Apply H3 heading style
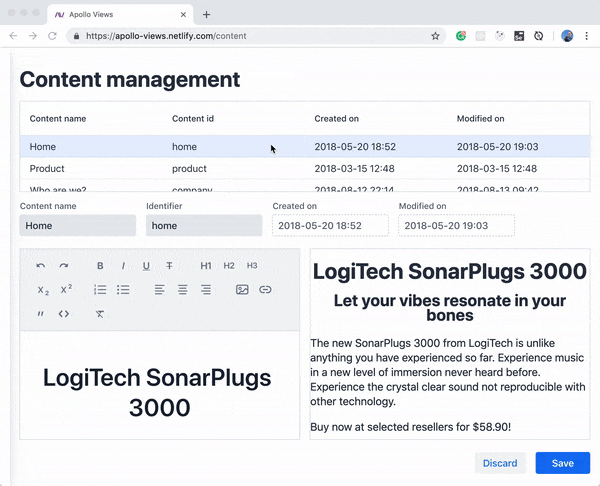Screen dimensions: 600x486 click(252, 266)
